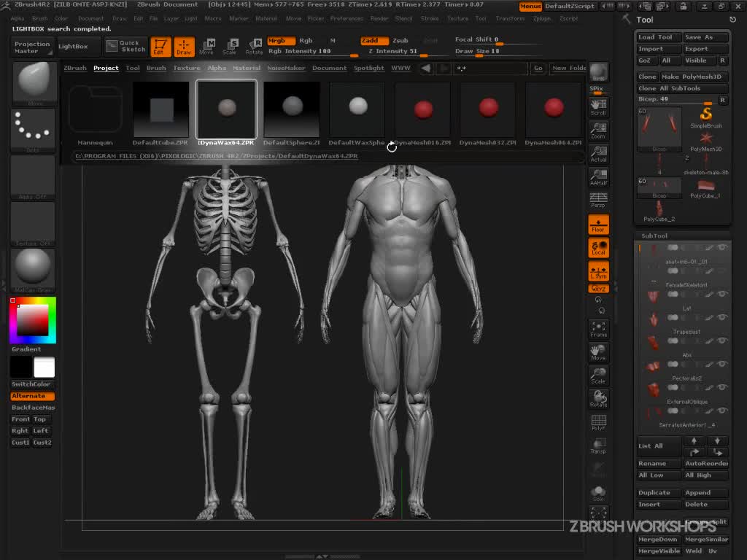The height and width of the screenshot is (560, 747).
Task: Select the Rotate transform tool in top toolbar
Action: click(x=253, y=46)
